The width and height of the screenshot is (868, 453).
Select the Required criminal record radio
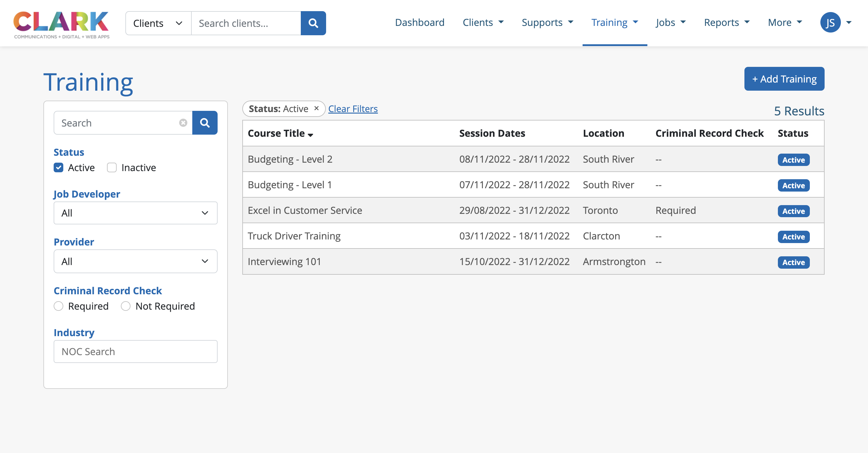[x=59, y=306]
